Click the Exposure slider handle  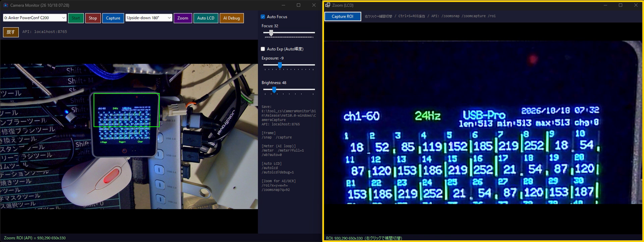point(280,65)
